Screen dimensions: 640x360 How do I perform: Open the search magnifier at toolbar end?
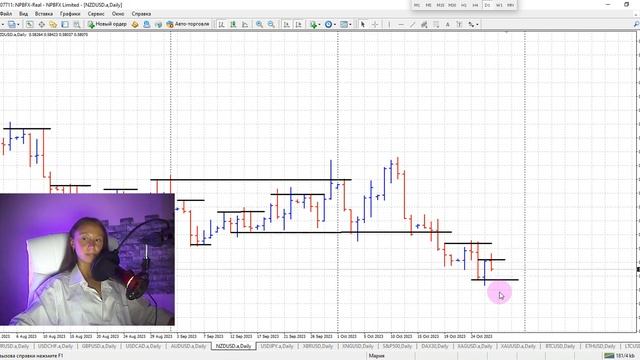pos(636,24)
